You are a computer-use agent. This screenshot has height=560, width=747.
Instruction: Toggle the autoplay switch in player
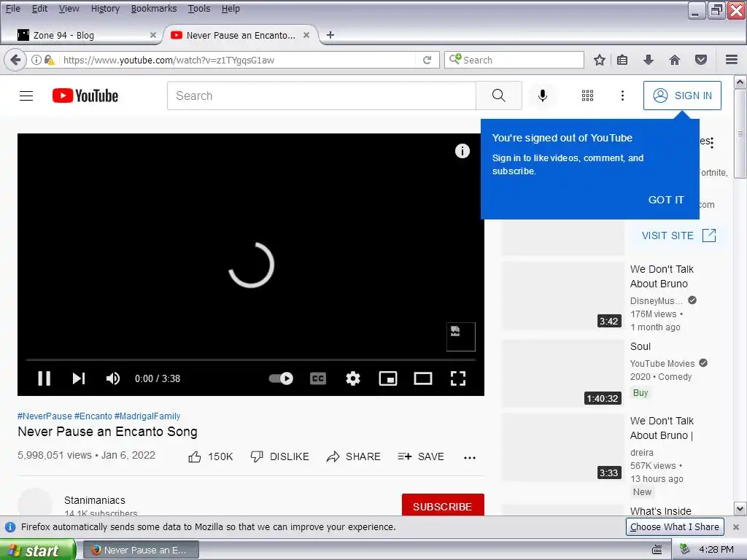point(281,378)
